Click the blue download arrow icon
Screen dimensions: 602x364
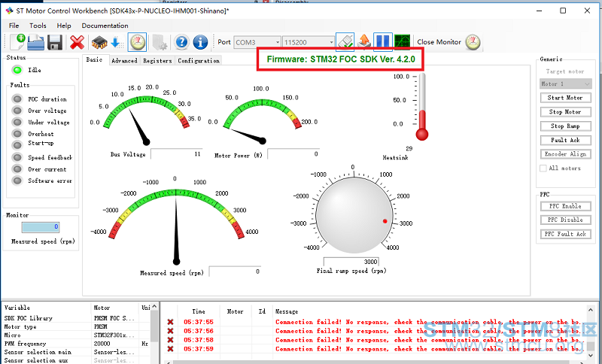pos(117,42)
